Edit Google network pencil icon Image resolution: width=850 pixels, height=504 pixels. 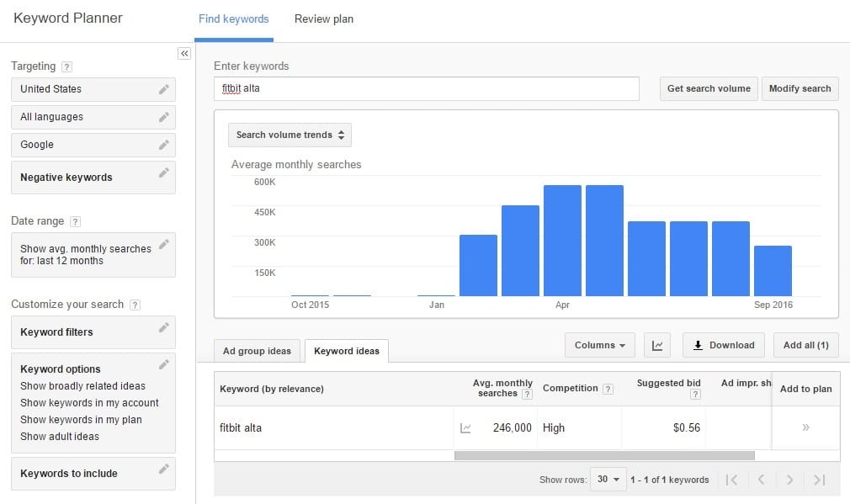point(164,145)
